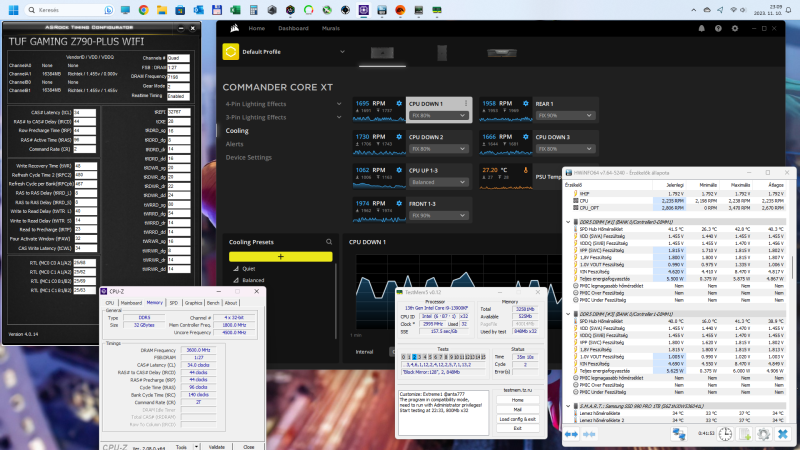
Task: Switch to Graphics tab in CPU-Z
Action: pos(193,303)
